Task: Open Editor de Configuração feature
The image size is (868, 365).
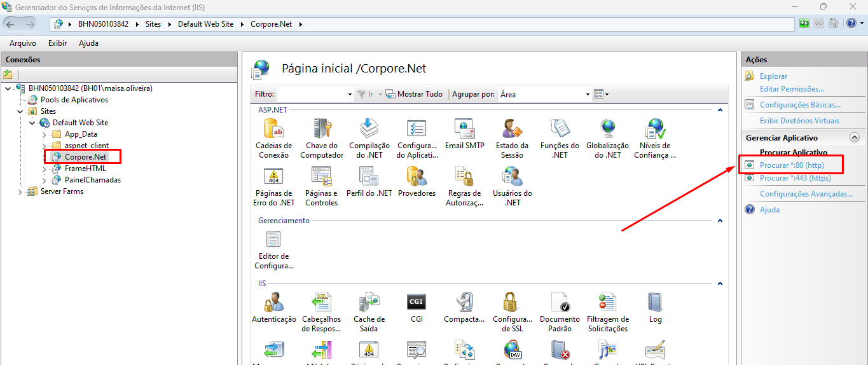Action: [273, 249]
